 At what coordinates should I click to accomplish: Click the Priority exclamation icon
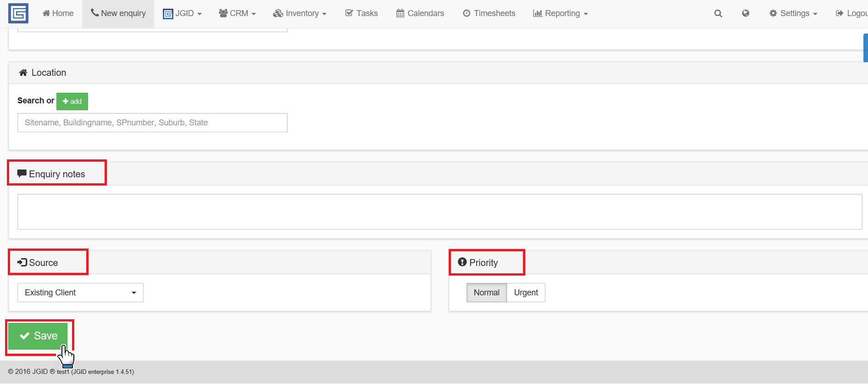[462, 262]
